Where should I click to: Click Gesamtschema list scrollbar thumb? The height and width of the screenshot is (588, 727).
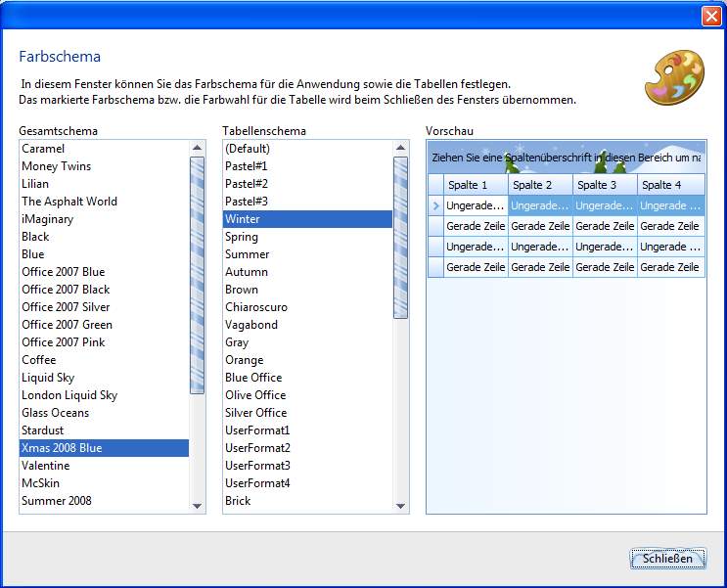pyautogui.click(x=197, y=276)
